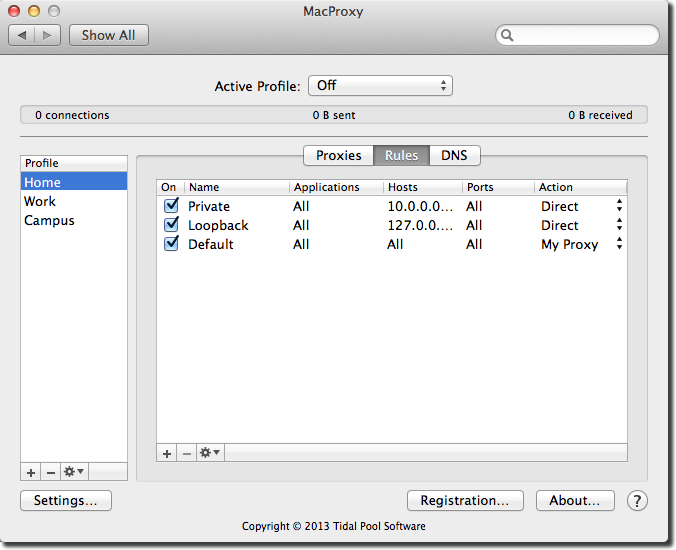Sort rules by the Hosts column header
This screenshot has width=676, height=550.
[423, 187]
